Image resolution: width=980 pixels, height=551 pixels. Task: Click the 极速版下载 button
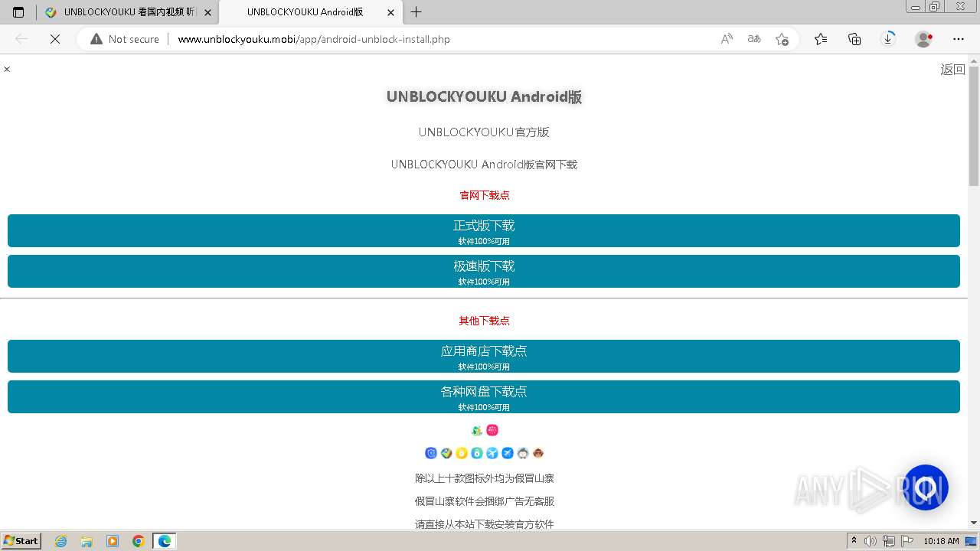[484, 271]
